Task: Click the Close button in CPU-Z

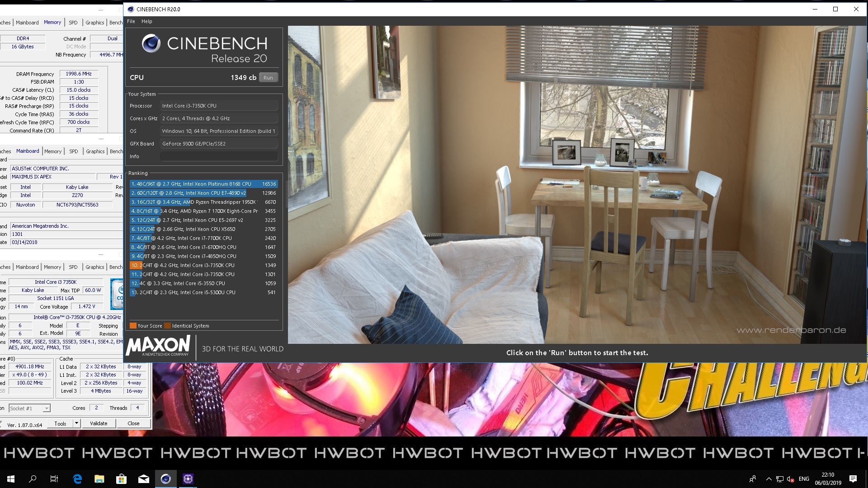Action: point(133,423)
